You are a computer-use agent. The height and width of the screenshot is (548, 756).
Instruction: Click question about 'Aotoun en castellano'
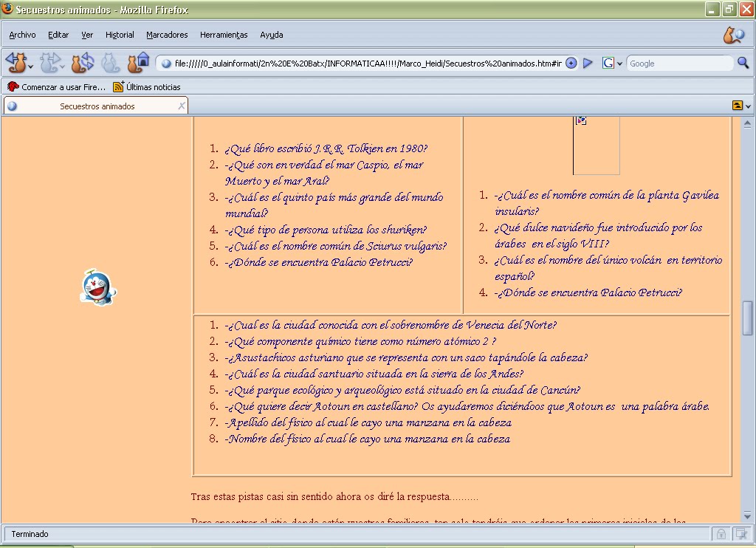coord(467,407)
